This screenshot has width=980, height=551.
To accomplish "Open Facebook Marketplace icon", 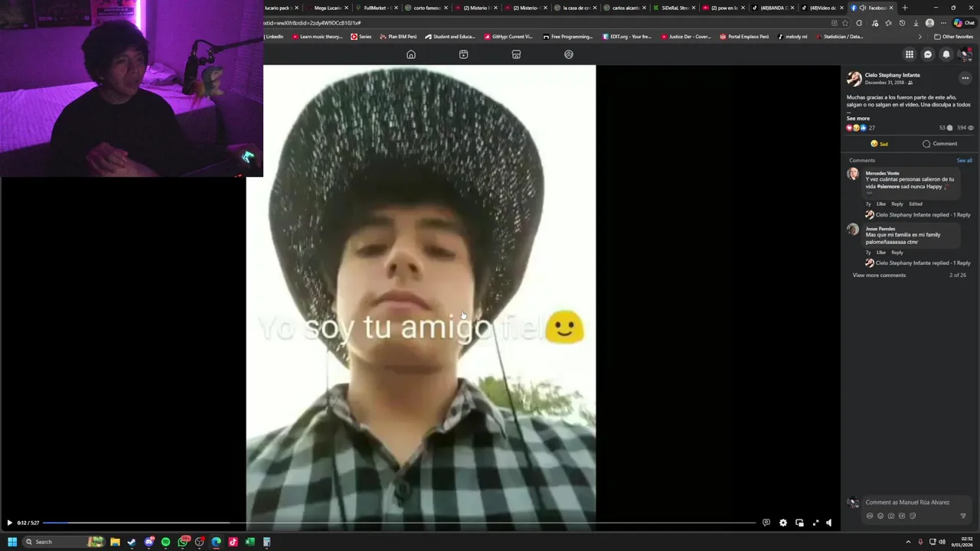I will [516, 54].
